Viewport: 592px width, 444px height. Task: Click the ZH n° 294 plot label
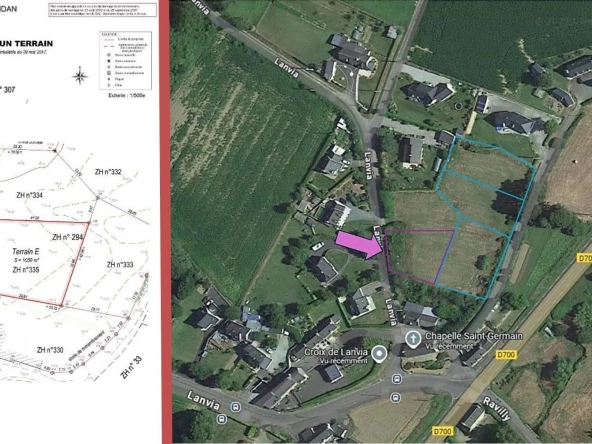tap(67, 237)
